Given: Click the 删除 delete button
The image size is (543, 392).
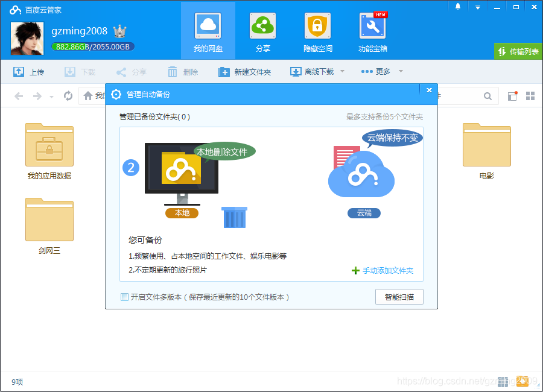Looking at the screenshot, I should [x=183, y=72].
